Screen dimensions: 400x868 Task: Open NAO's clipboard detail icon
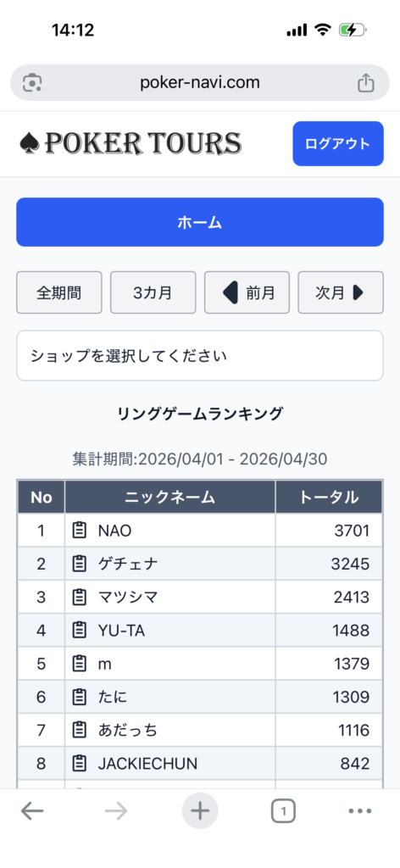(81, 531)
